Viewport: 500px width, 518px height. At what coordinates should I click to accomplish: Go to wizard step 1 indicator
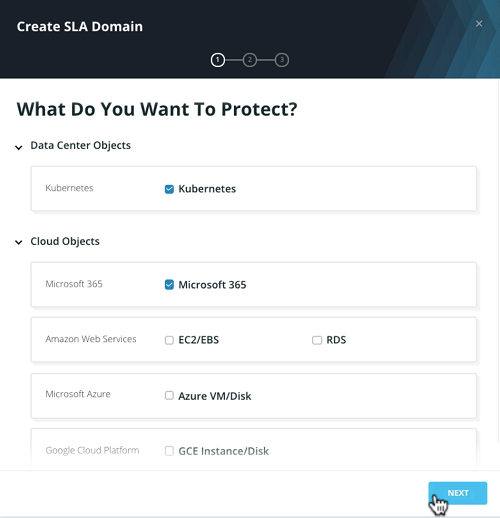click(218, 60)
